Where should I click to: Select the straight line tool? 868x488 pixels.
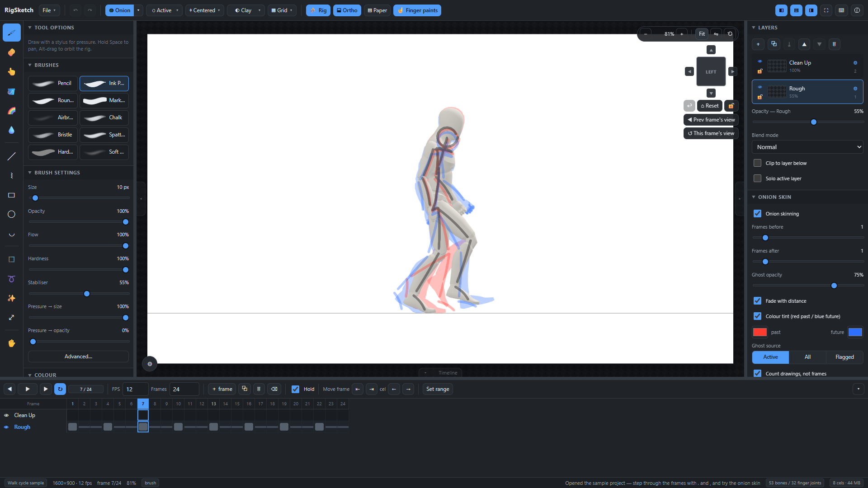click(x=12, y=156)
